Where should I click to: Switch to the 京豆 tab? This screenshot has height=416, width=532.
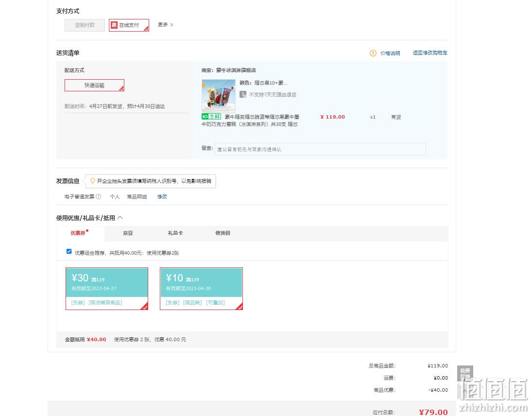[128, 233]
